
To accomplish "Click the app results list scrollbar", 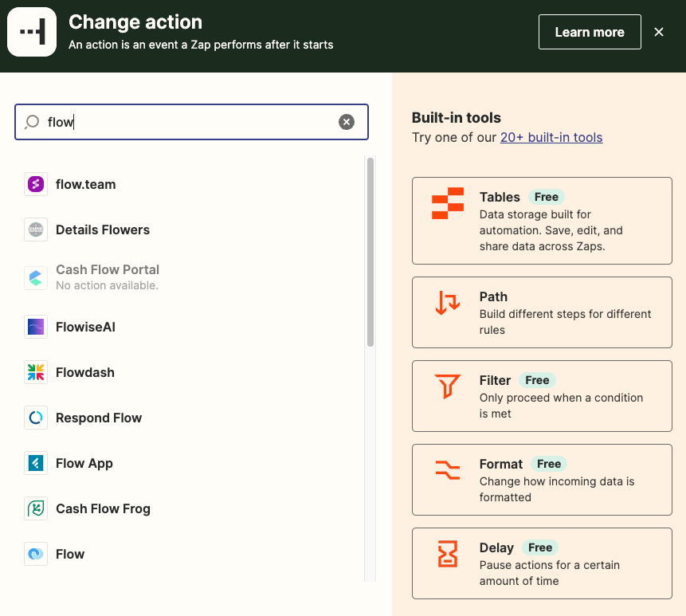I will 370,251.
